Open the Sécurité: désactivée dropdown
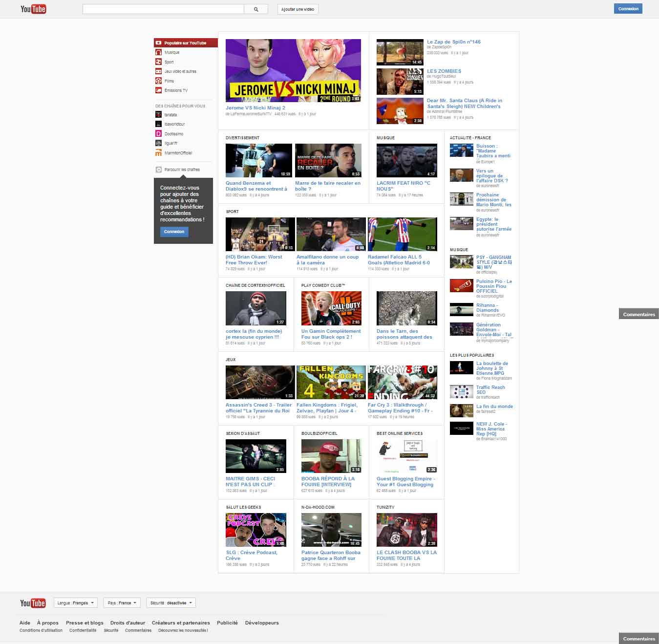 171,602
